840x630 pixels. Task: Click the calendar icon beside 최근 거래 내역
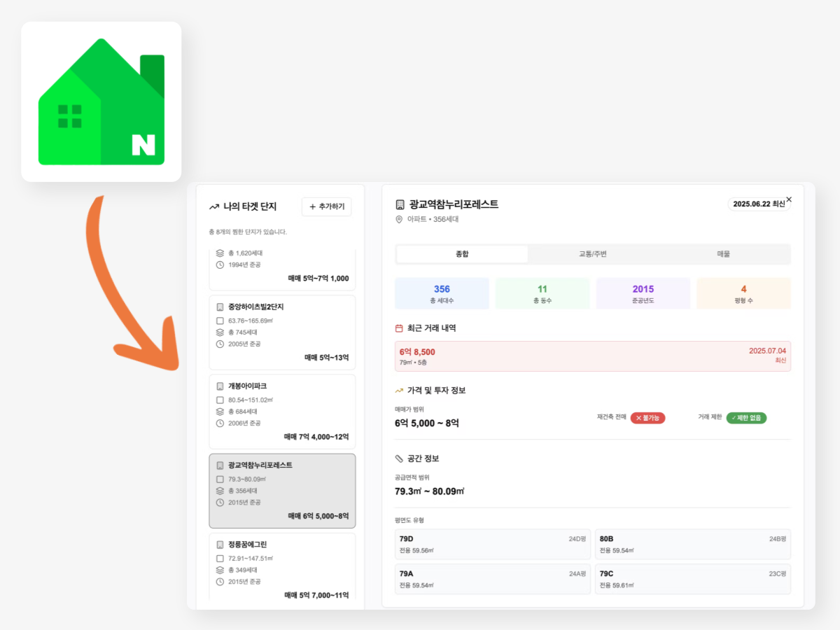tap(399, 328)
